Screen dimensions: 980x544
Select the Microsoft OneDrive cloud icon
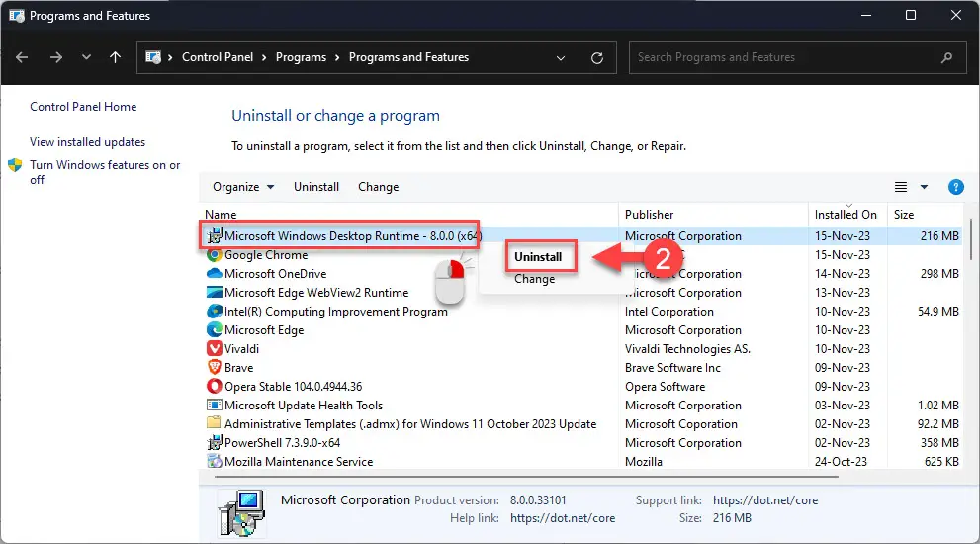(215, 274)
